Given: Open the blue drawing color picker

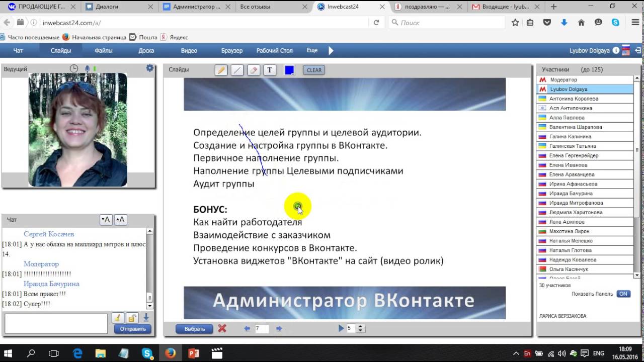Looking at the screenshot, I should [289, 70].
